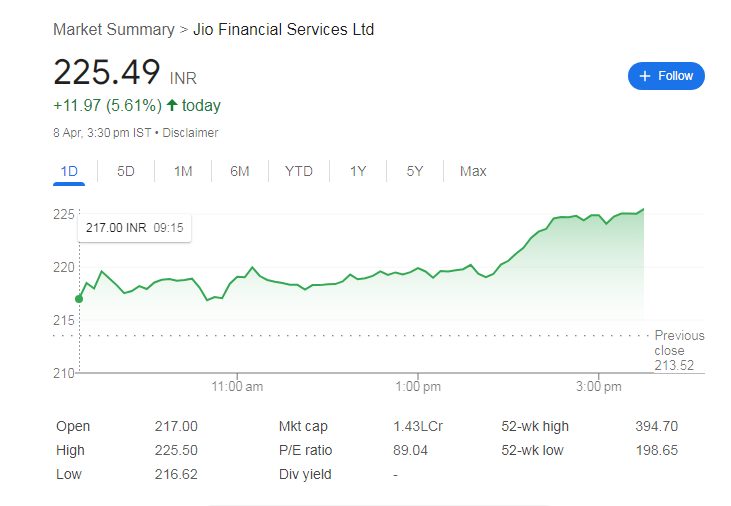Viewport: 731px width, 506px height.
Task: Open the Disclaimer link
Action: tap(190, 132)
